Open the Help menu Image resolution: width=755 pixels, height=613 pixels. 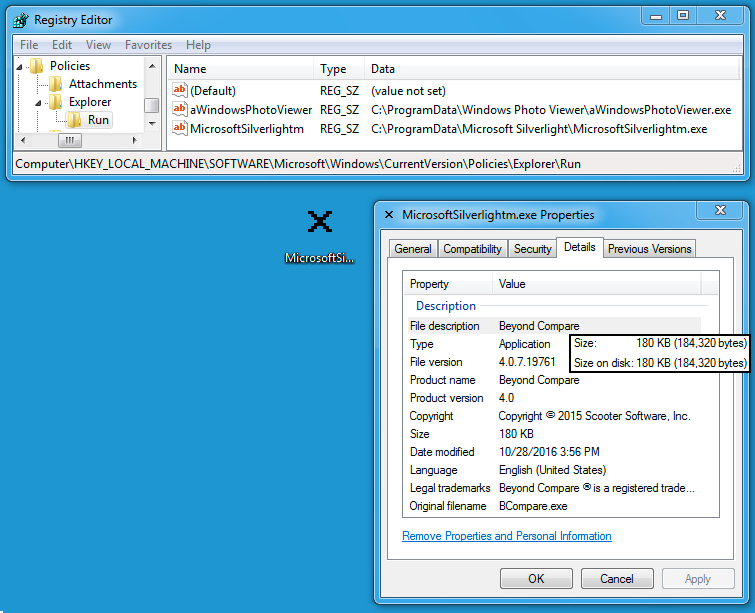198,45
